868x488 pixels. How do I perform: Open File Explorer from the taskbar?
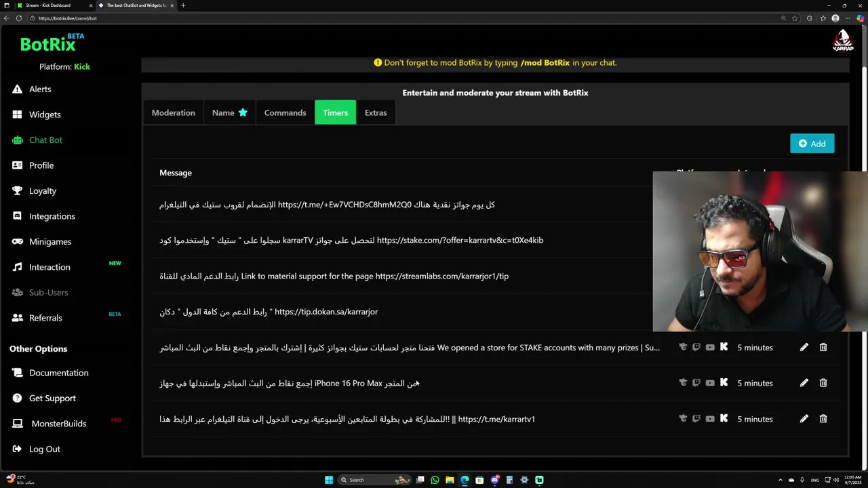point(450,480)
